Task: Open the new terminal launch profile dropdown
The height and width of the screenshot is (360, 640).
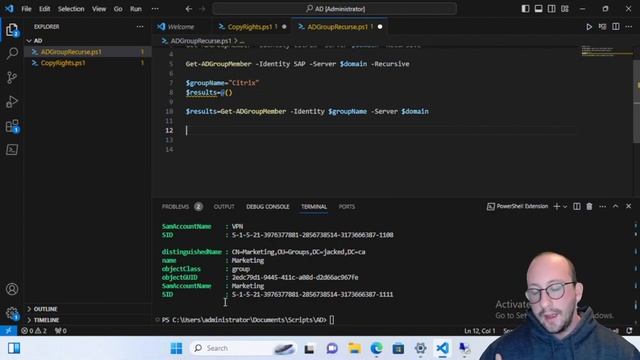Action: click(565, 207)
